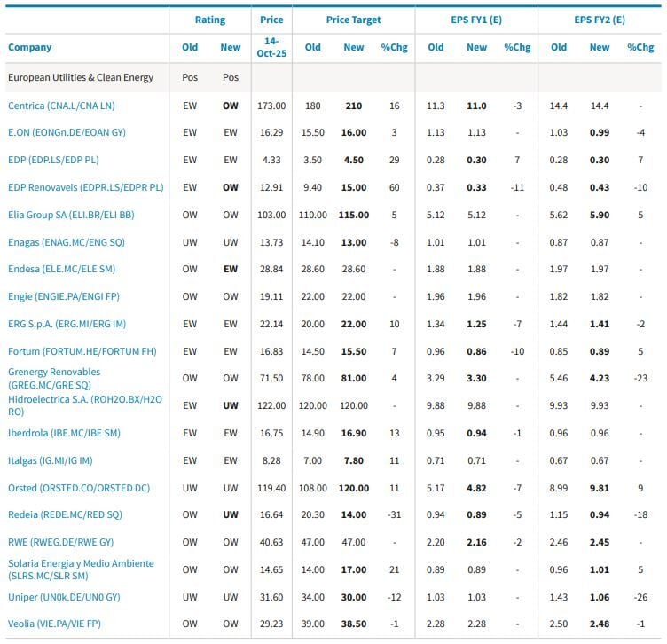Click the European Utilities & Clean Energy row label
The width and height of the screenshot is (667, 644).
click(x=81, y=77)
